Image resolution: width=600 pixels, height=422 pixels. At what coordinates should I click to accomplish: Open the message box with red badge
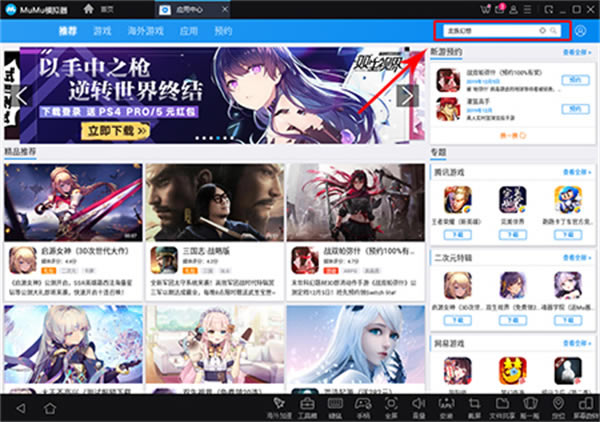[500, 9]
